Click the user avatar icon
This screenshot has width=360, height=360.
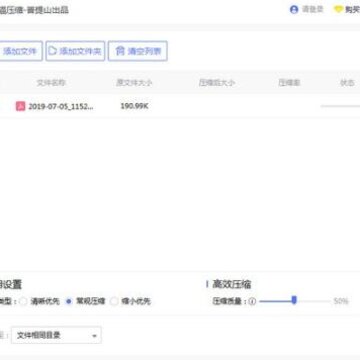point(294,9)
